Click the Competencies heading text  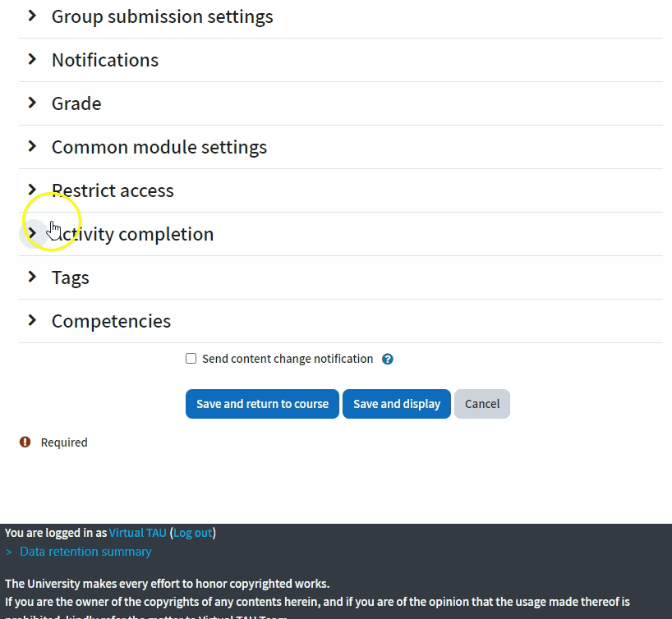(112, 321)
